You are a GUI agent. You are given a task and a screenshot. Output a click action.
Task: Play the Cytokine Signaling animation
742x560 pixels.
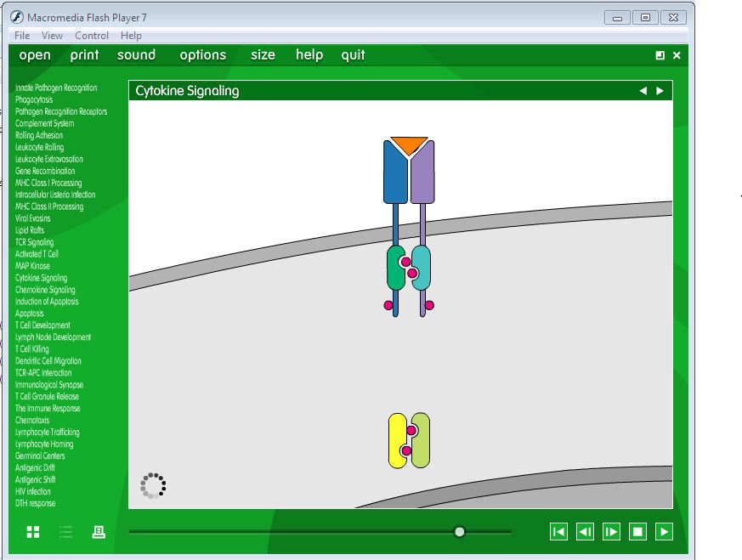tap(664, 532)
